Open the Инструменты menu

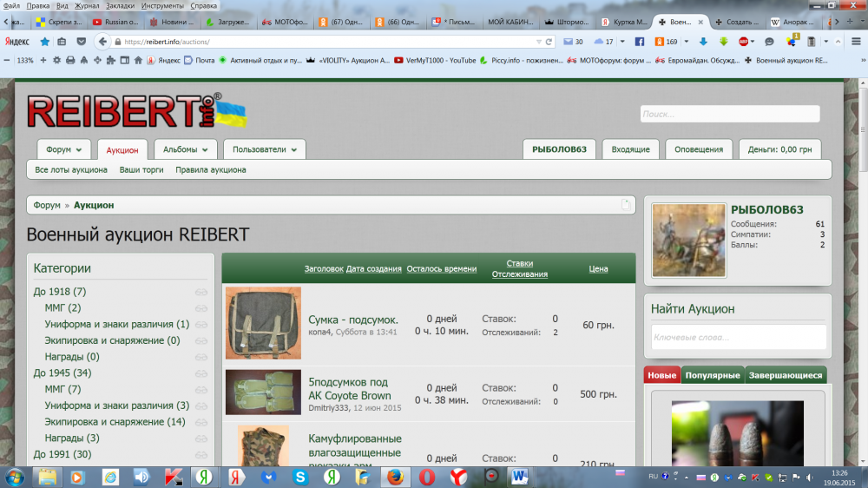[x=162, y=5]
